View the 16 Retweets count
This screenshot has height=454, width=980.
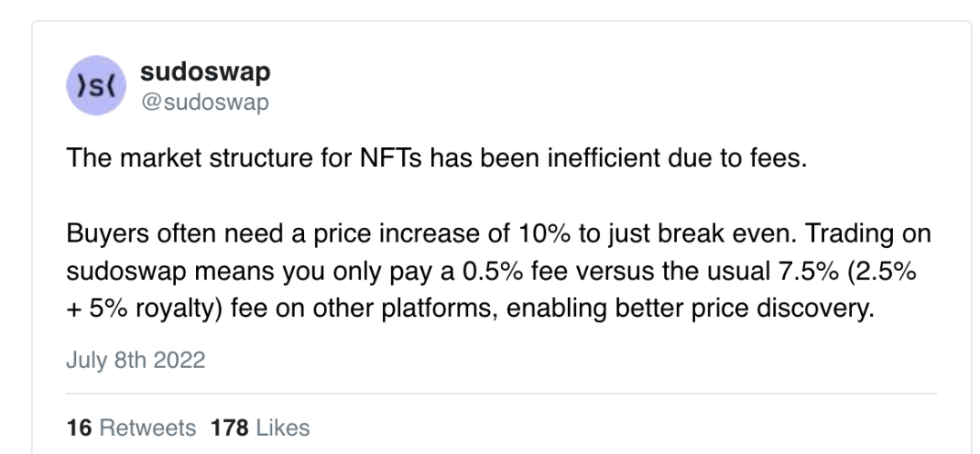[x=131, y=427]
